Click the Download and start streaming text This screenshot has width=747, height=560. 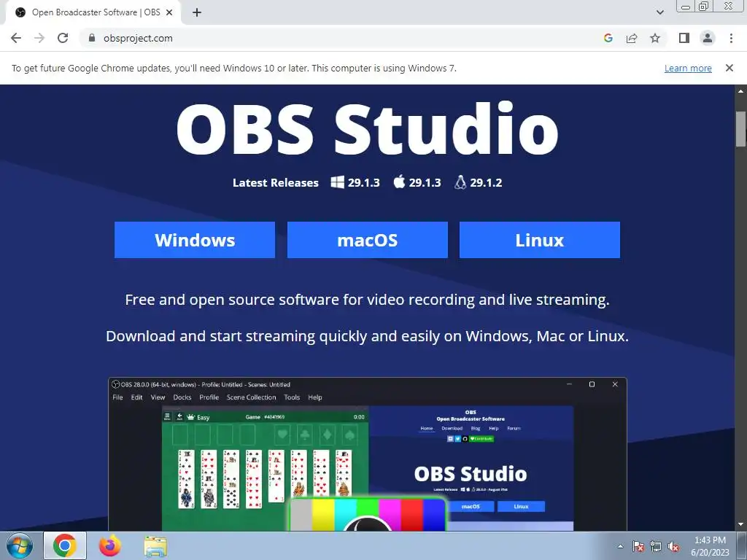click(x=368, y=336)
